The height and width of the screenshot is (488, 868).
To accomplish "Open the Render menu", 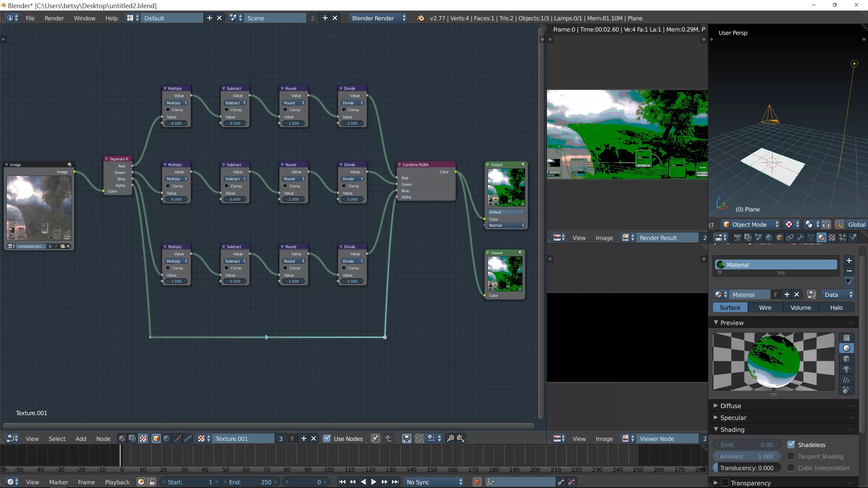I will (x=54, y=18).
